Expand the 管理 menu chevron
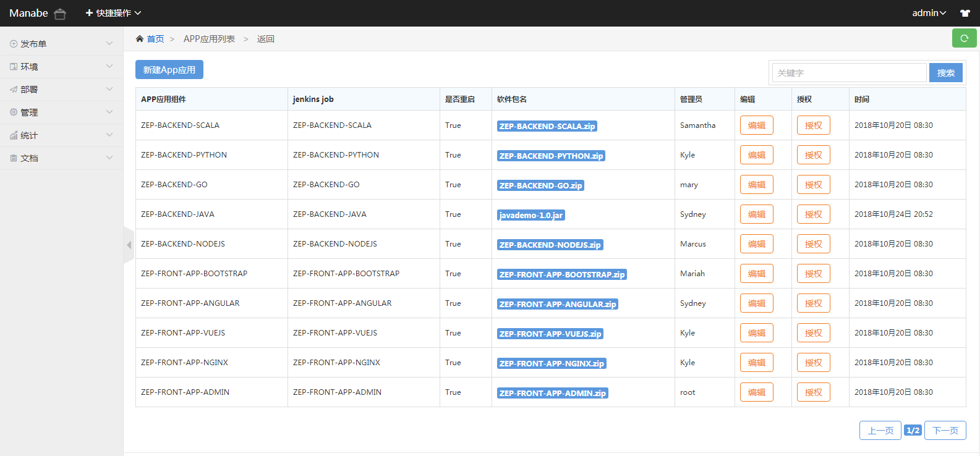980x456 pixels. pos(109,112)
